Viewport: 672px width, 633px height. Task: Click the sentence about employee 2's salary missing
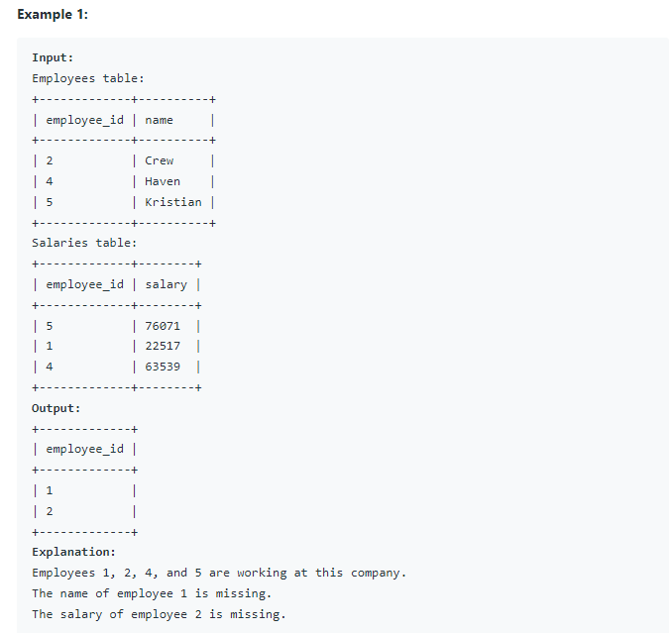tap(159, 614)
